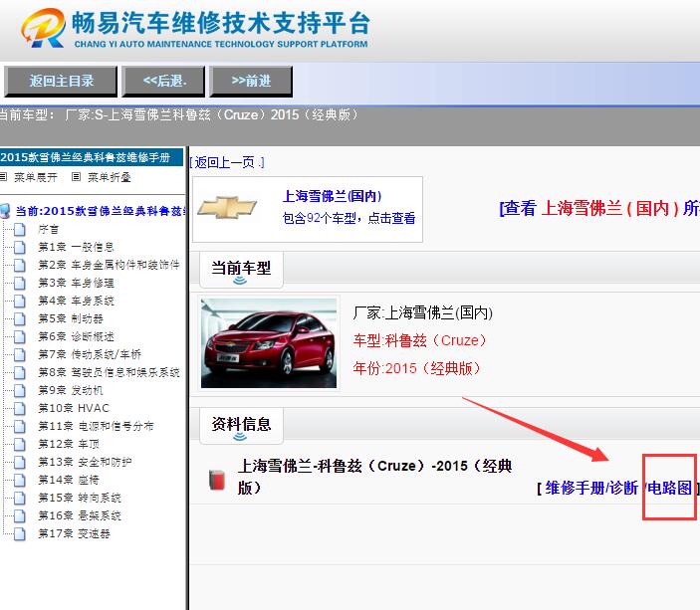
Task: Collapse all menus with 菜单折叠
Action: [109, 177]
